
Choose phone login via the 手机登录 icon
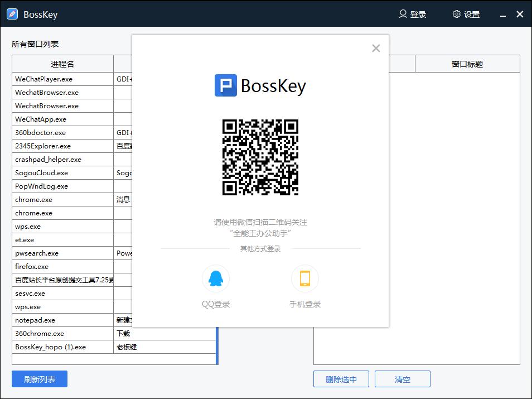tap(304, 278)
